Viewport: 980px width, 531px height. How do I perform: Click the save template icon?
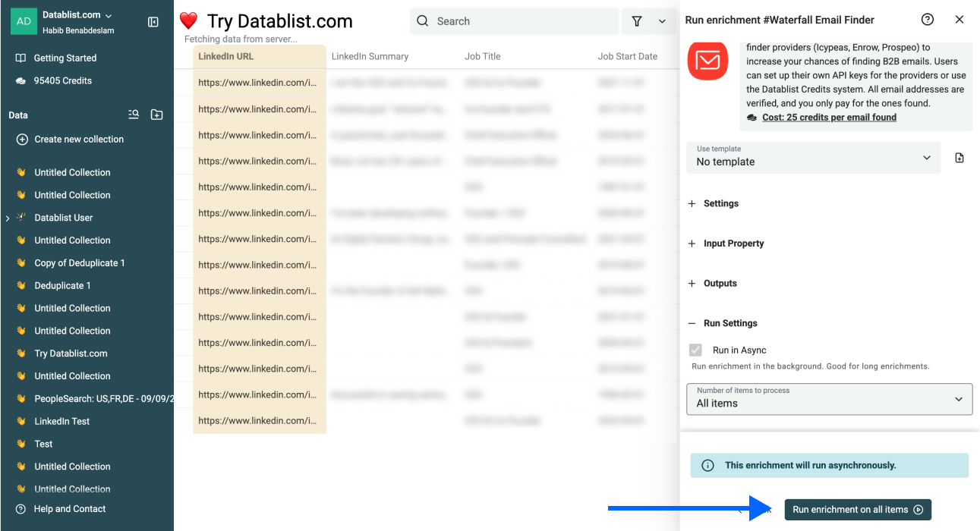coord(960,158)
